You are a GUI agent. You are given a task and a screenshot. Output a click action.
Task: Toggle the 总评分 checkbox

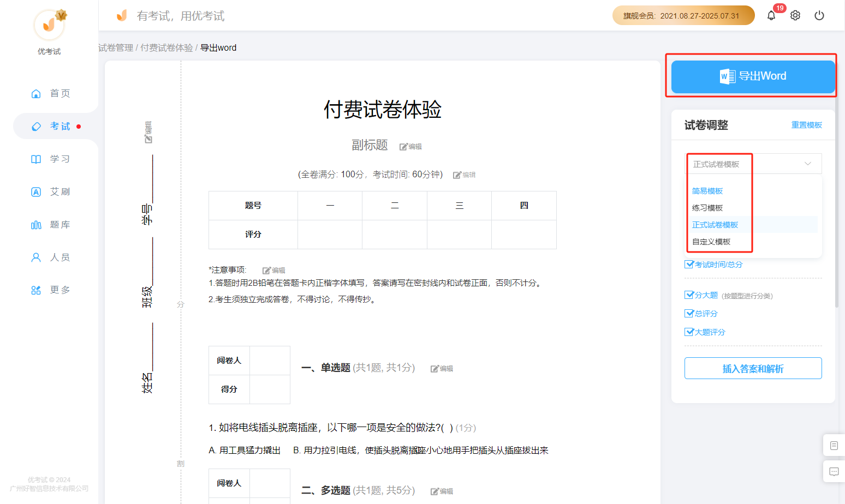click(689, 314)
